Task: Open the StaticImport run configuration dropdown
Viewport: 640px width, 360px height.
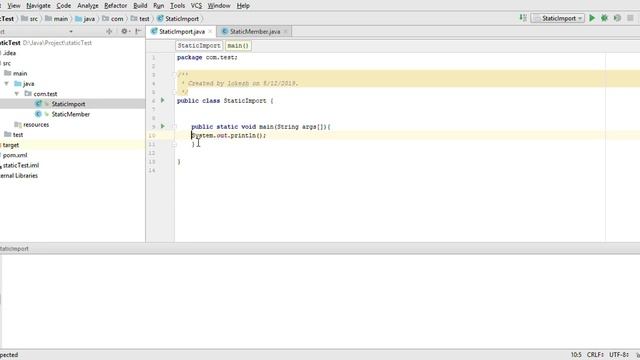Action: 558,18
